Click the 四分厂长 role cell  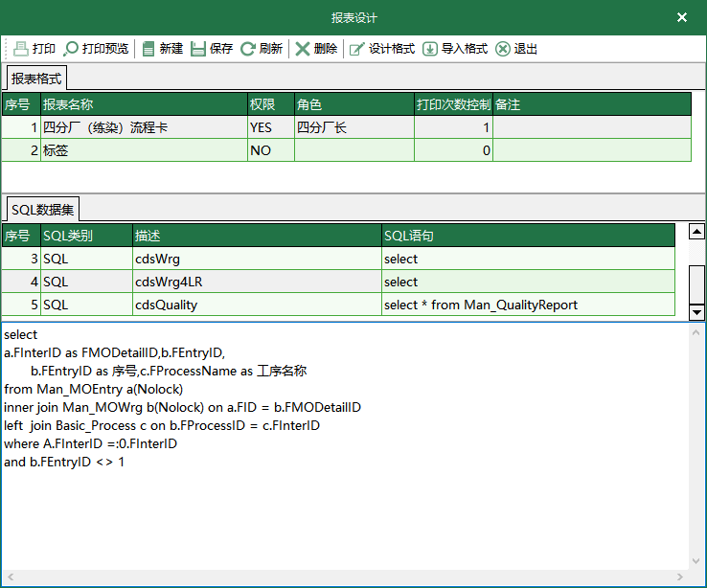[353, 127]
